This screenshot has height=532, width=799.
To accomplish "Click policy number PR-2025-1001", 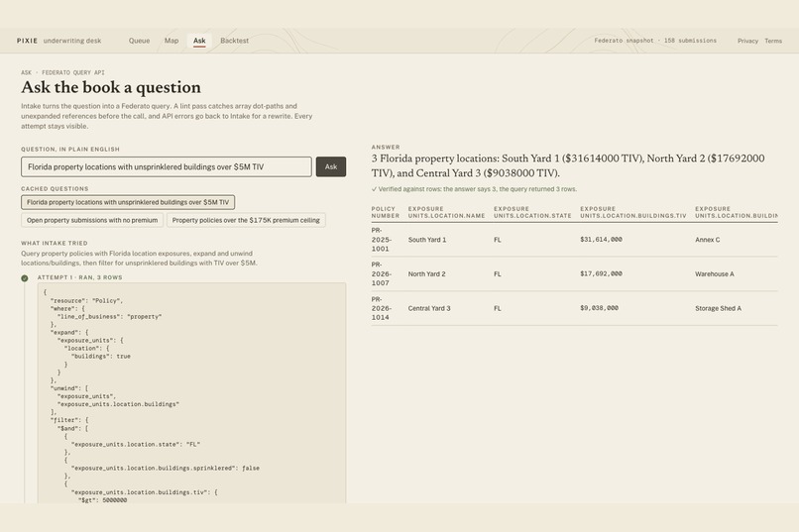I will [381, 240].
